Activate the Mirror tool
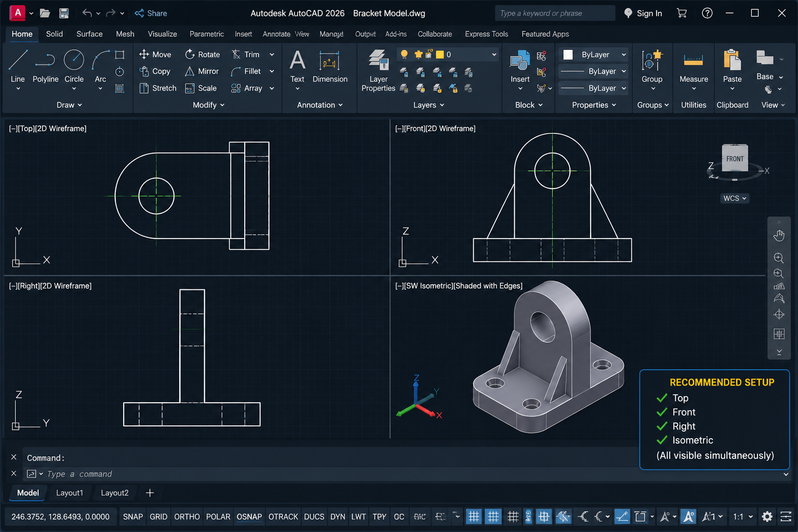Image resolution: width=798 pixels, height=532 pixels. pos(202,71)
